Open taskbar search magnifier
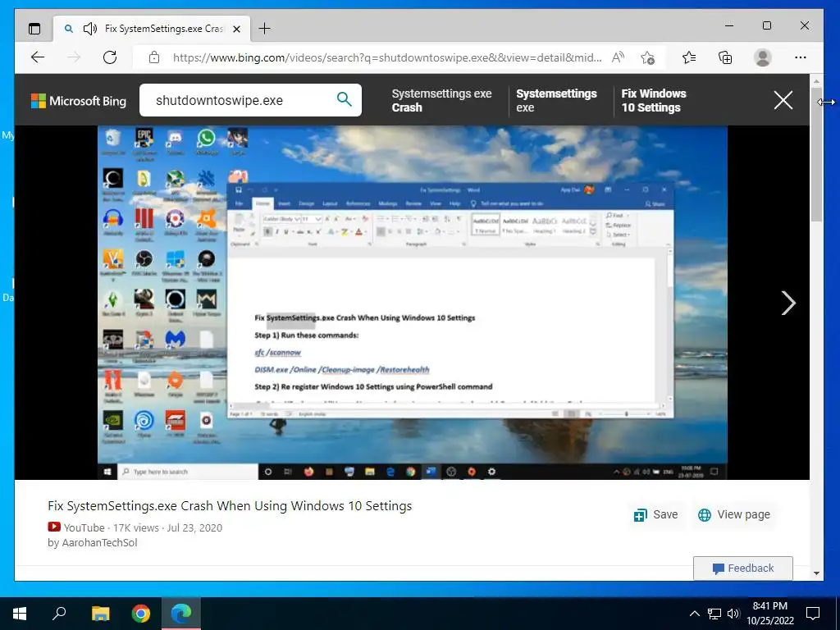 coord(59,614)
